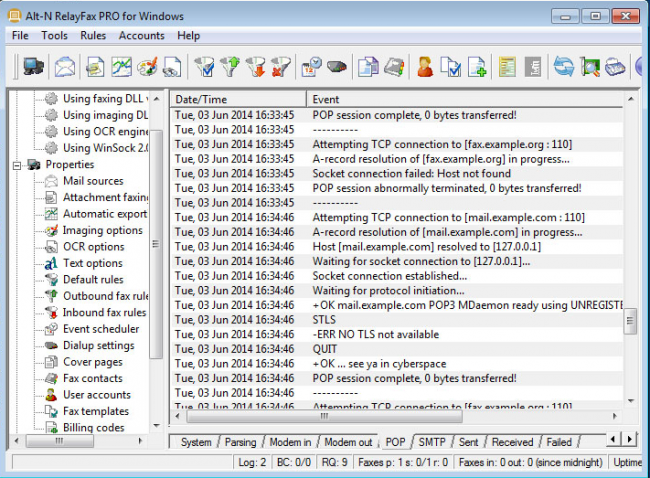Select Text options tree item

coord(93,263)
